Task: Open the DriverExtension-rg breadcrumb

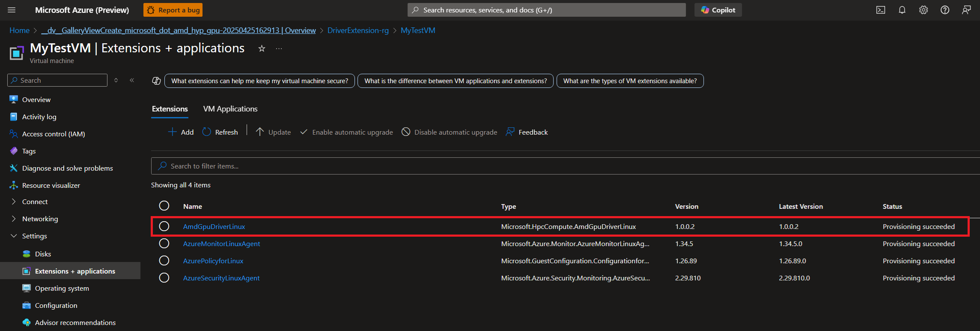Action: [358, 30]
